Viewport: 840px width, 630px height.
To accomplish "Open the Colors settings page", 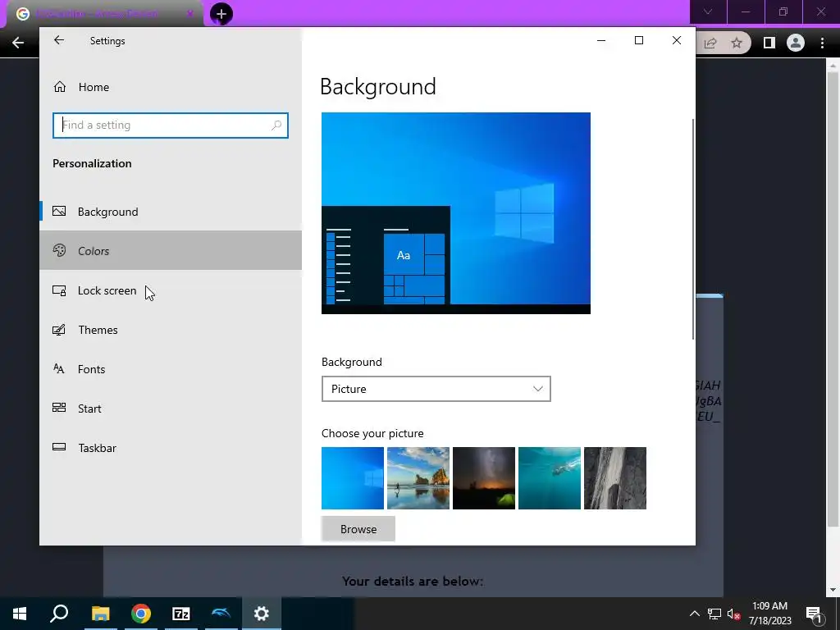I will point(171,250).
